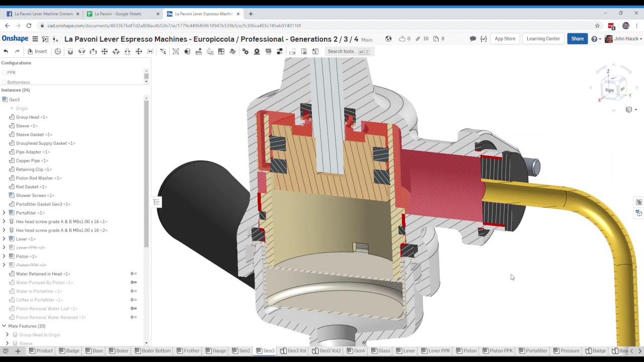This screenshot has height=362, width=644.
Task: Switch to the Portafilter tab
Action: click(x=533, y=351)
